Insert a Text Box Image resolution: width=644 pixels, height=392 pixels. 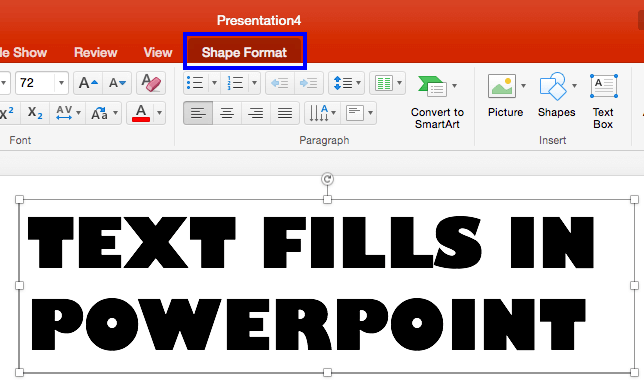[603, 101]
